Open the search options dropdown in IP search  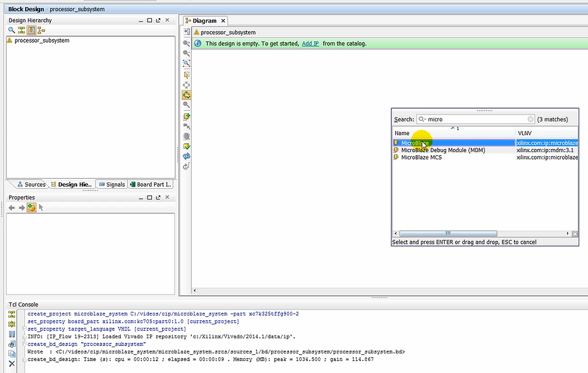point(423,120)
